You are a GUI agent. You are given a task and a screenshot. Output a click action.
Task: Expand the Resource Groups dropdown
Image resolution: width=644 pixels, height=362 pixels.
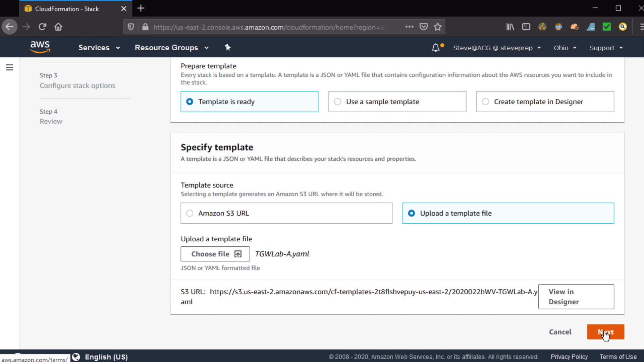[171, 48]
